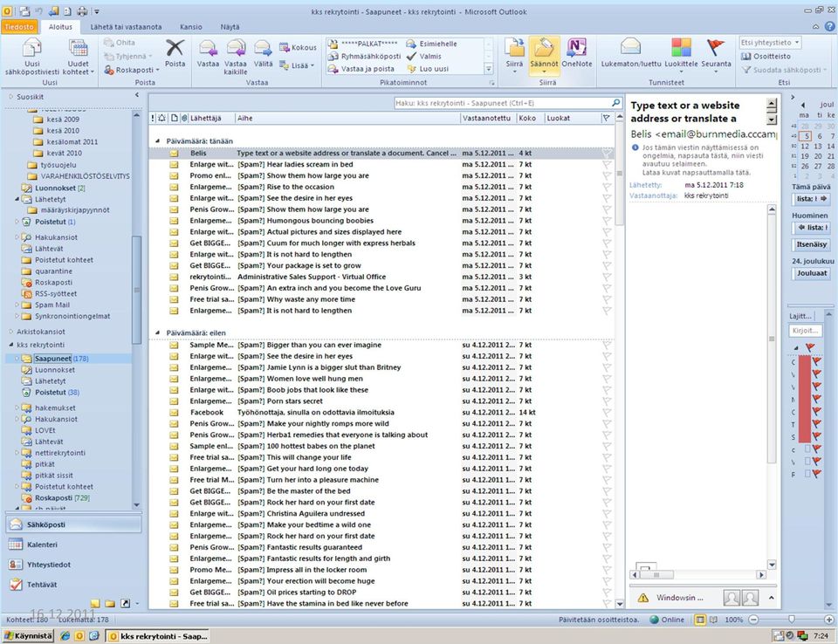838x644 pixels.
Task: Send to OneNote
Action: point(577,53)
